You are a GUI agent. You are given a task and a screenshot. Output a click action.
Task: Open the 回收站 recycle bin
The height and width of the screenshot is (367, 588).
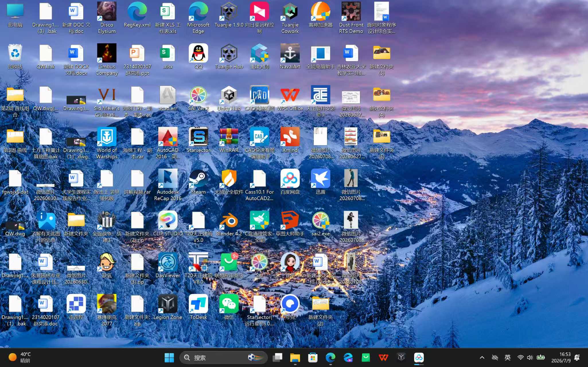(15, 56)
